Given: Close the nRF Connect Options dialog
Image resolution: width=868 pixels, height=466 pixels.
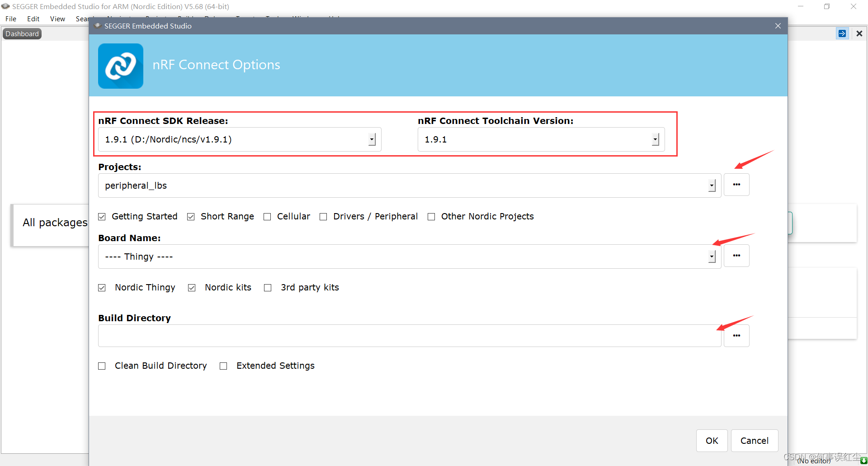Looking at the screenshot, I should point(778,26).
